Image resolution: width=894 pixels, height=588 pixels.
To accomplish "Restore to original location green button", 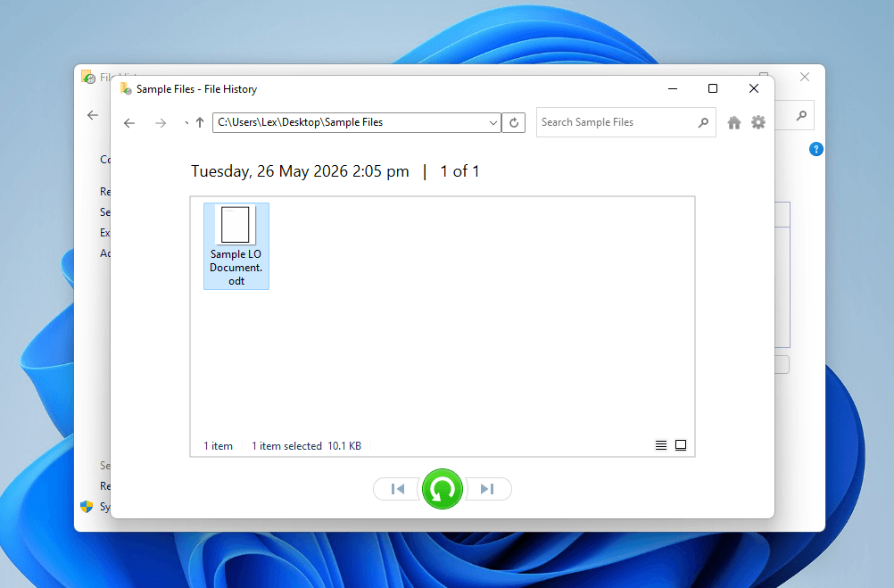I will click(x=443, y=489).
